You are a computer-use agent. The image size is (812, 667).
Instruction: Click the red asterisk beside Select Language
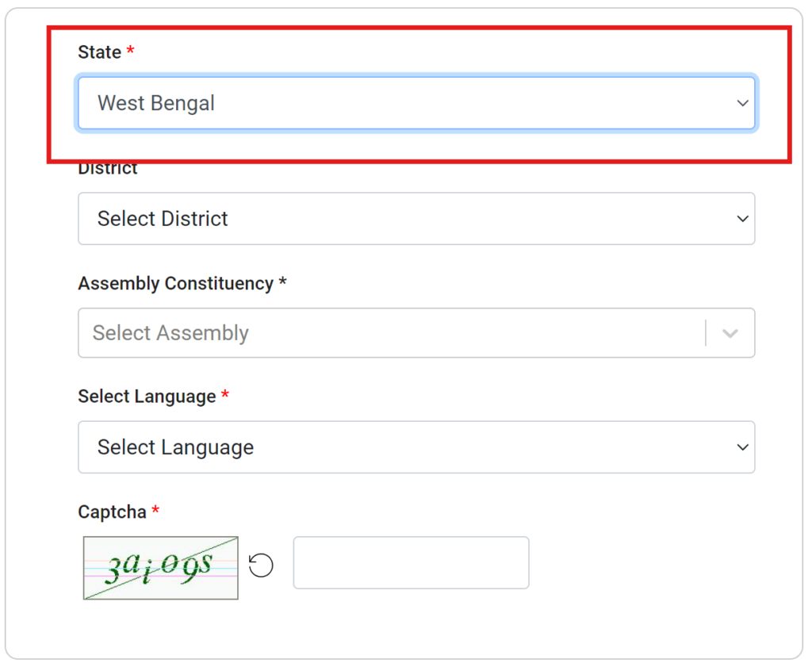(225, 396)
